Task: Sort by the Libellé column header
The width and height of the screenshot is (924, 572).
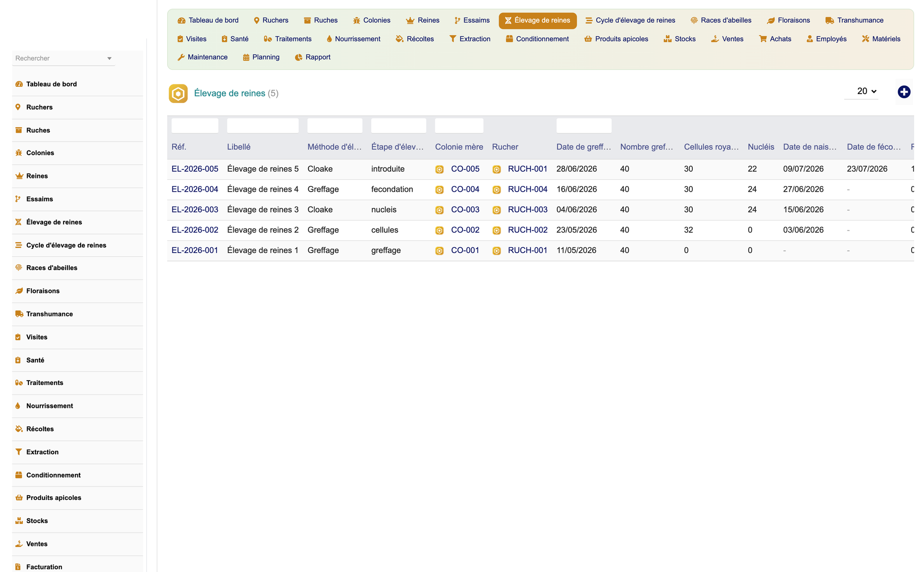Action: pos(238,147)
